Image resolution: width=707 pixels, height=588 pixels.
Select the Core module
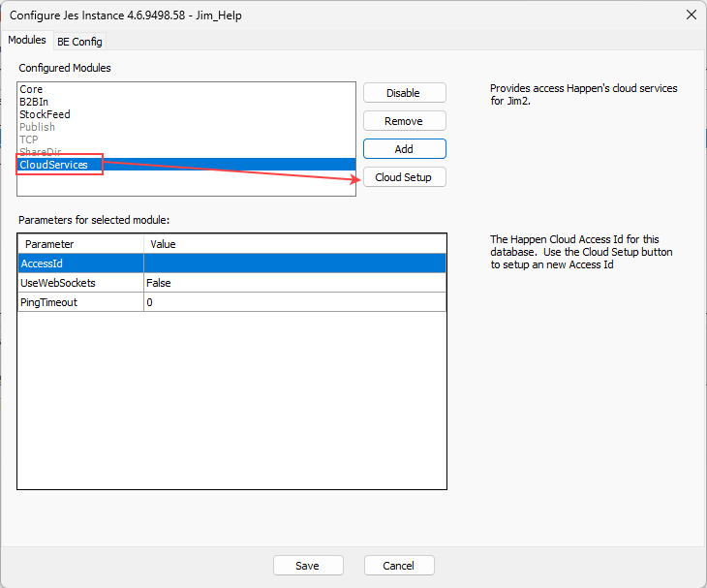pos(31,89)
